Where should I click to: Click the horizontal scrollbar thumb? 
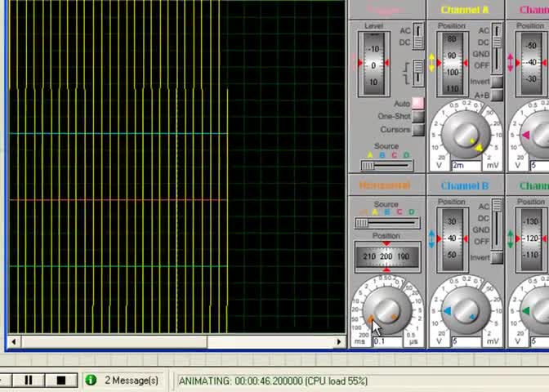coord(114,341)
